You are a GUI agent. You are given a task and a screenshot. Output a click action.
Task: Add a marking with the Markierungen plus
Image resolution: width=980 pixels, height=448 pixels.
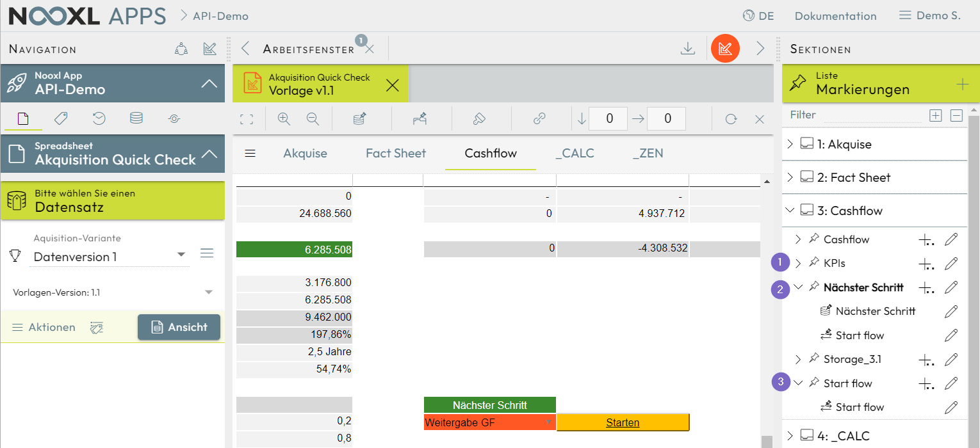[x=962, y=84]
